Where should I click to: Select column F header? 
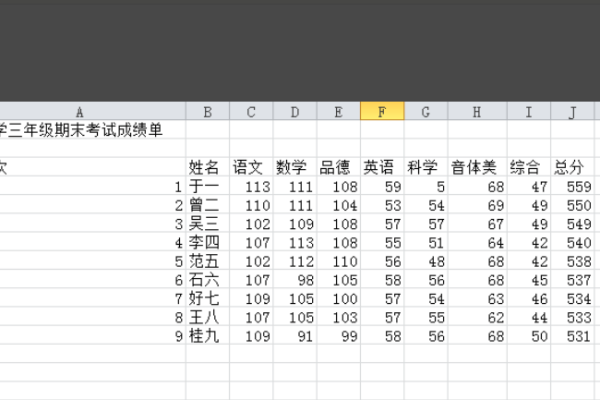tap(382, 112)
